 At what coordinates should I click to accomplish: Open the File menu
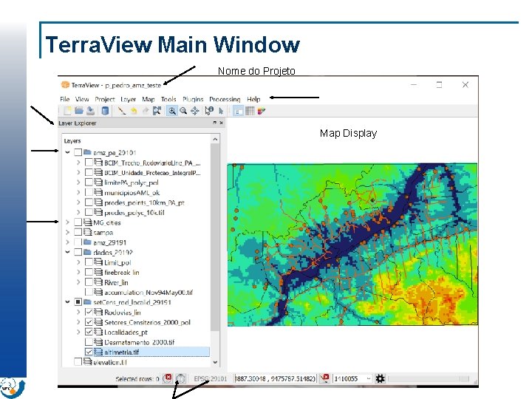tap(64, 100)
